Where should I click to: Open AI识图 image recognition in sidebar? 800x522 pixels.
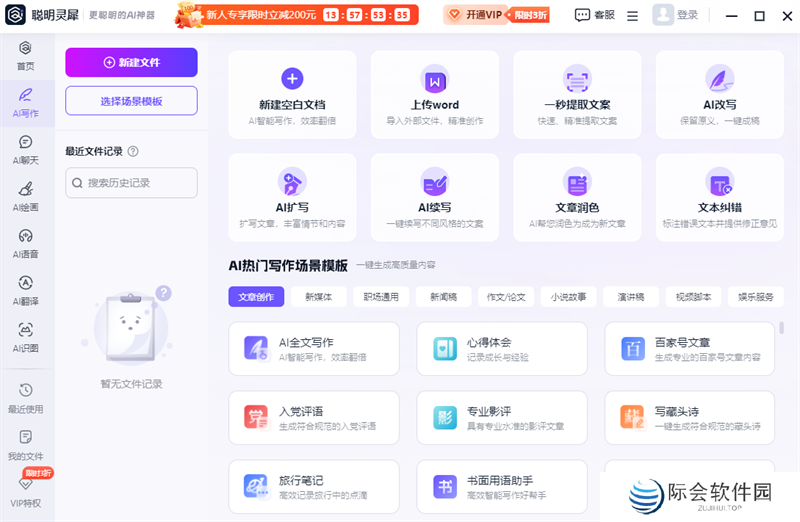tap(26, 338)
